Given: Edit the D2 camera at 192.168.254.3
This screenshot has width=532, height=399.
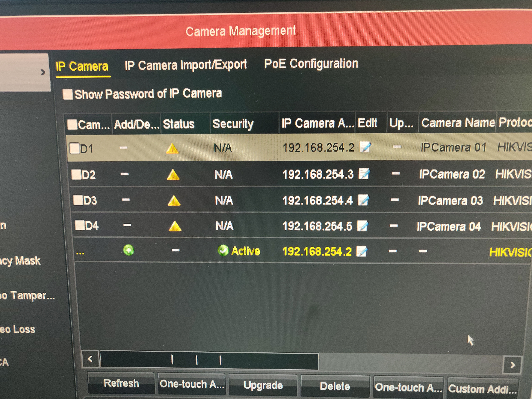Looking at the screenshot, I should [364, 174].
